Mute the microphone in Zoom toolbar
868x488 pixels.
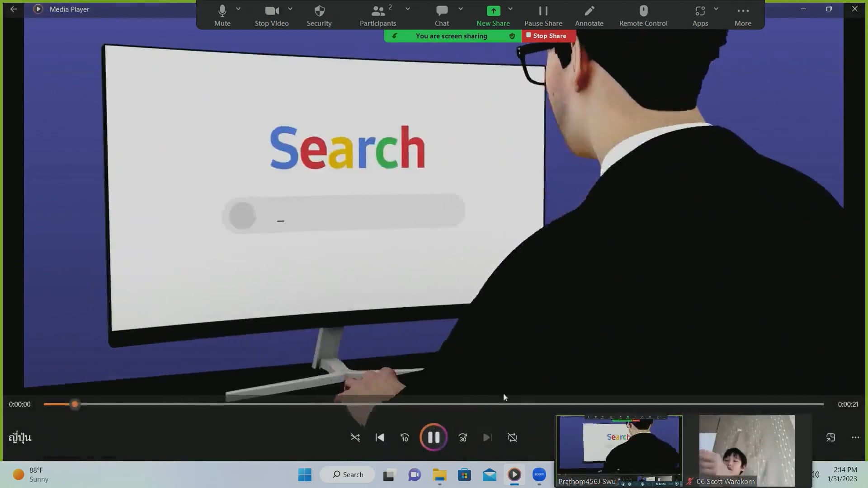[222, 16]
